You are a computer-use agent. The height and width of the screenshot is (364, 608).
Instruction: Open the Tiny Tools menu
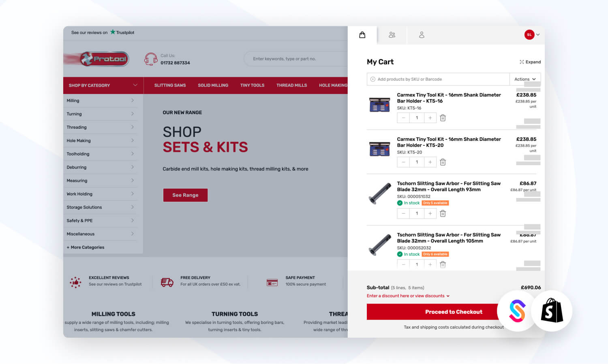point(252,85)
